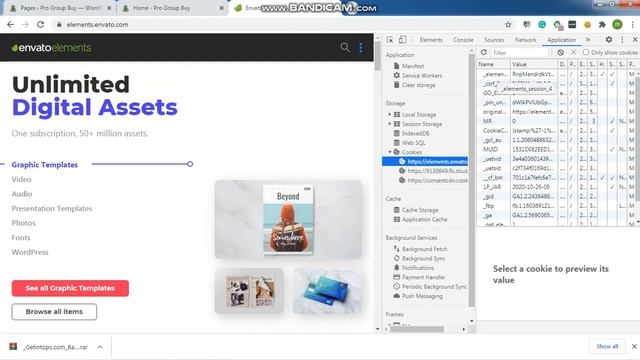The width and height of the screenshot is (640, 360).
Task: Open Application Cache item
Action: (x=424, y=219)
